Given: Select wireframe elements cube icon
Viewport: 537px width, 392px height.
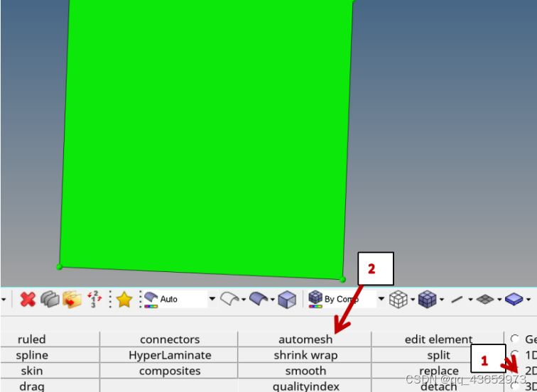Looking at the screenshot, I should coord(398,300).
